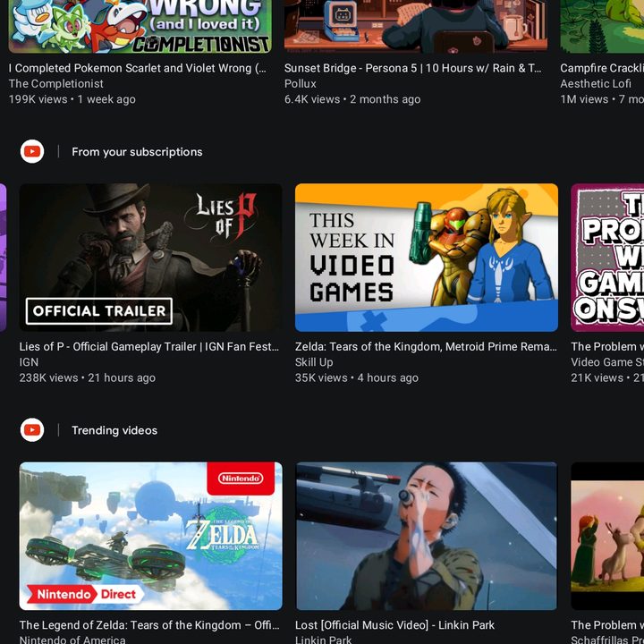This screenshot has width=644, height=644.
Task: Open the Zelda: Tears of the Kingdom, Metroid Prime title
Action: (x=426, y=347)
